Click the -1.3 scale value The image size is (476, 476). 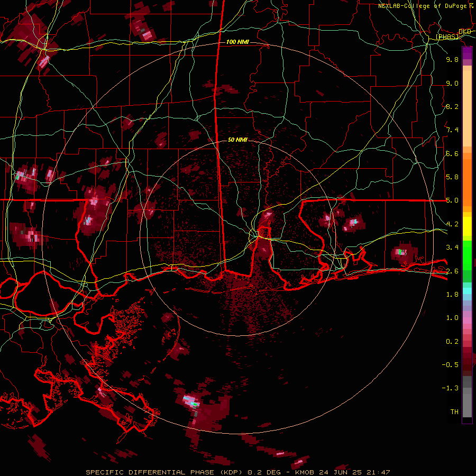click(450, 388)
